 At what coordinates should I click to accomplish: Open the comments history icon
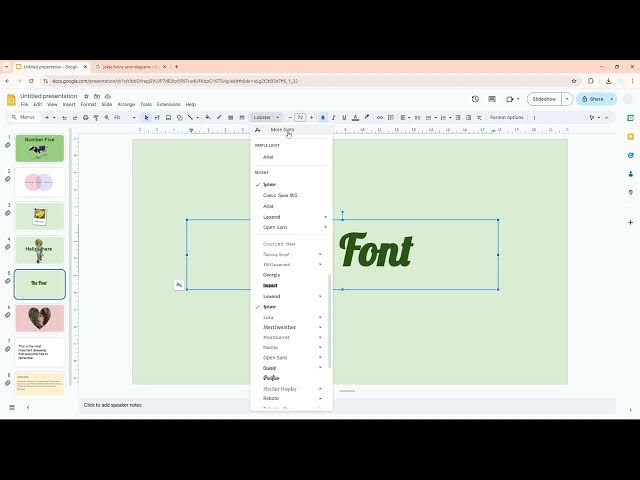492,99
